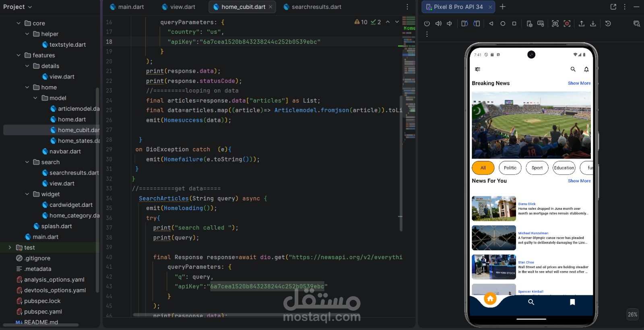Open navbar.dart in the project tree
Screen dimensions: 644x330
(x=61, y=151)
